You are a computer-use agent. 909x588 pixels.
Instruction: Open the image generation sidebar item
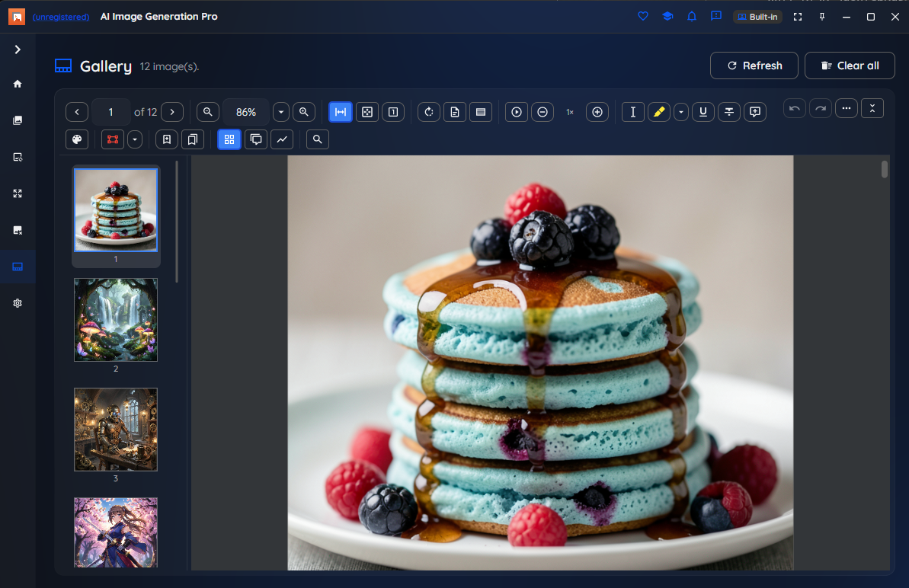coord(18,120)
